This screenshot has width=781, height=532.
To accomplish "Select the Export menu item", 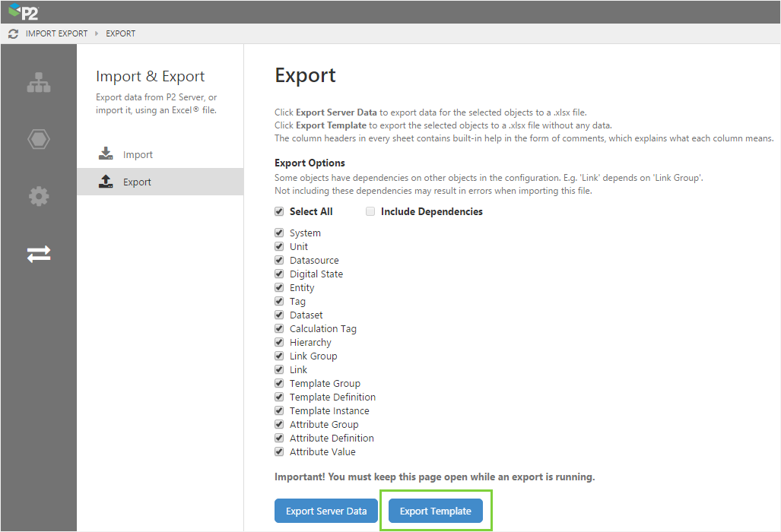I will [x=137, y=182].
